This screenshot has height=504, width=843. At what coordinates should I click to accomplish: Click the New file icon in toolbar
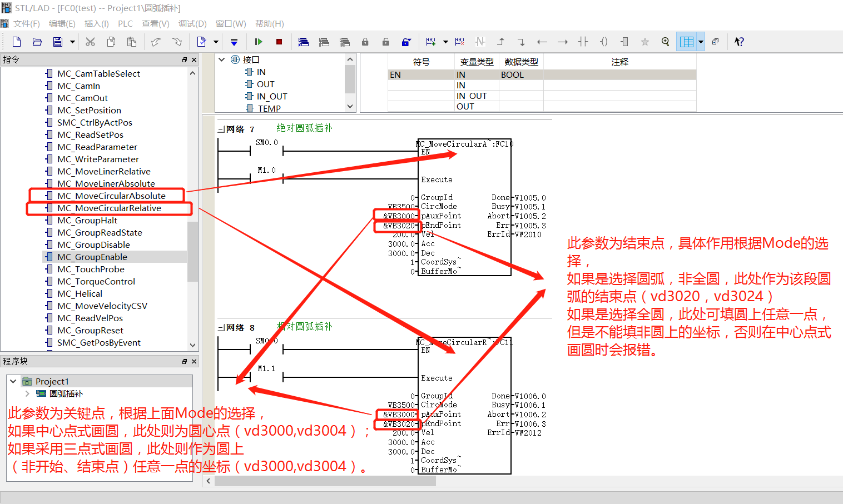coord(17,42)
